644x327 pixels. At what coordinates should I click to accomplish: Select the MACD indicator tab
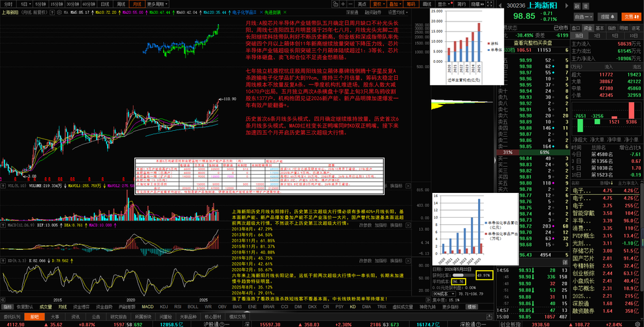click(148, 307)
